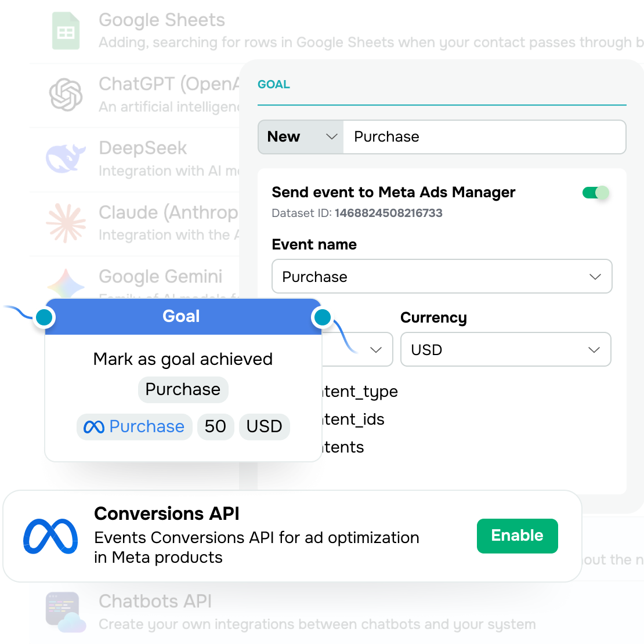
Task: Click the Enable button for Conversions API
Action: coord(517,536)
